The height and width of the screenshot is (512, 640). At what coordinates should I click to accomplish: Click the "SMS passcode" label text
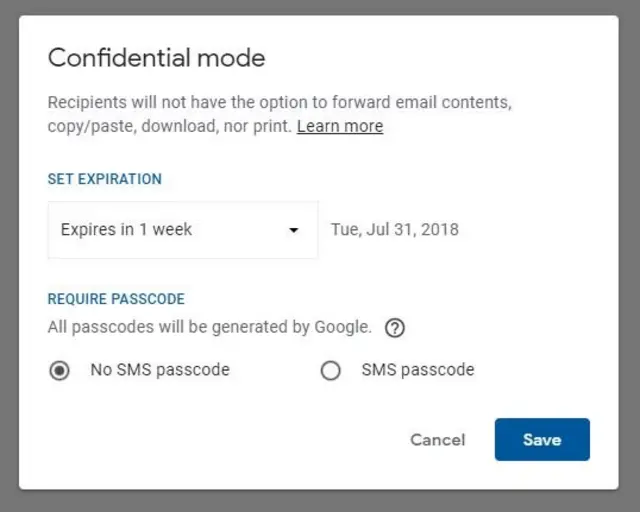(417, 370)
